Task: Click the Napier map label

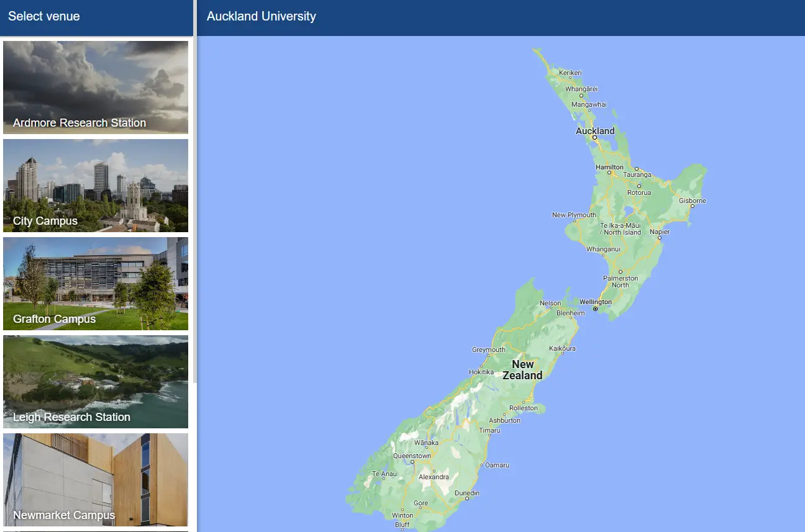Action: tap(660, 232)
